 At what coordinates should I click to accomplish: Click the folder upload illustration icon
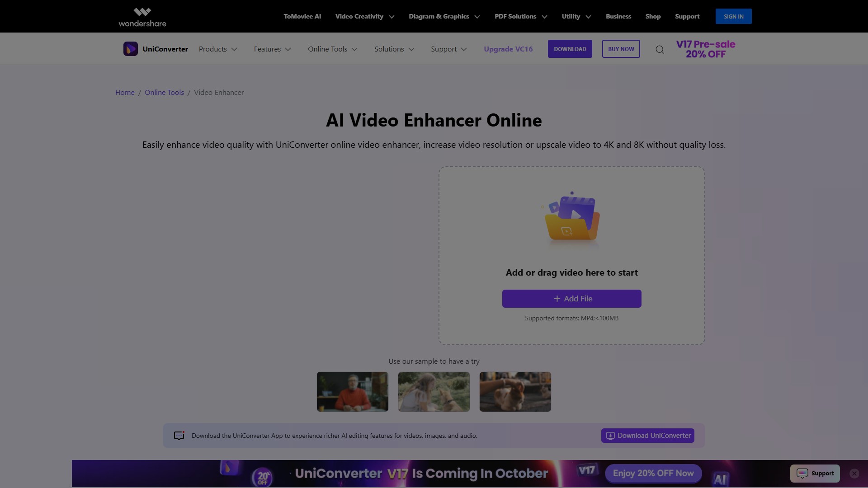pyautogui.click(x=572, y=217)
